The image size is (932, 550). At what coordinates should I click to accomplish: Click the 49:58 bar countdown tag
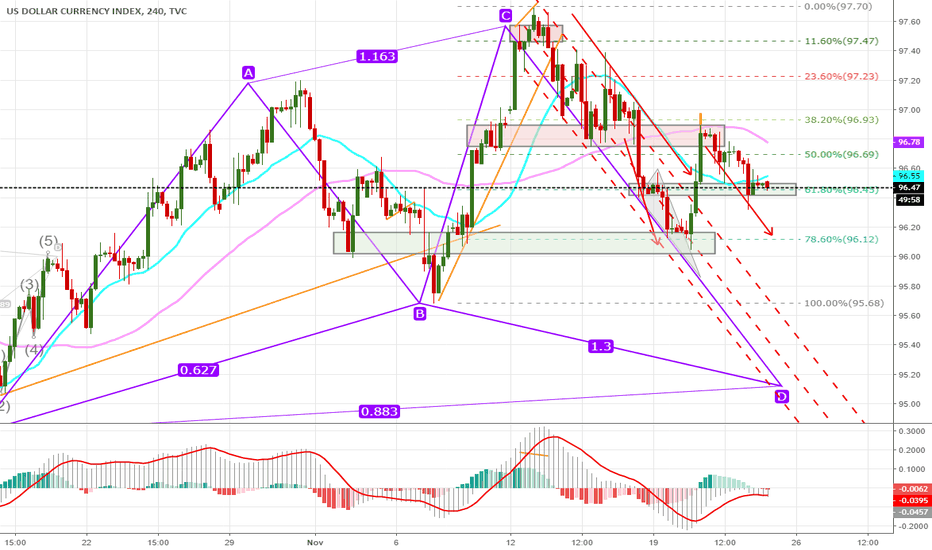909,200
